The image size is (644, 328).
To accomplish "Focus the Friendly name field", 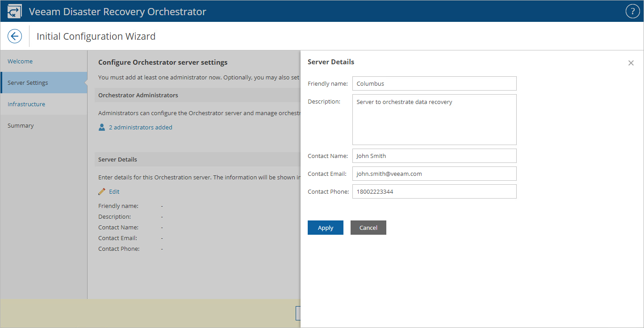I will point(434,83).
